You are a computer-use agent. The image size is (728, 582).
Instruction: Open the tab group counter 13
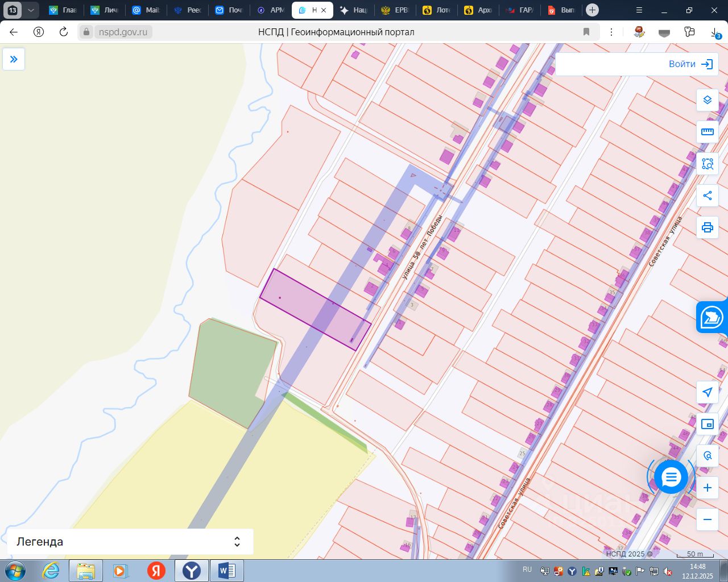coord(13,10)
